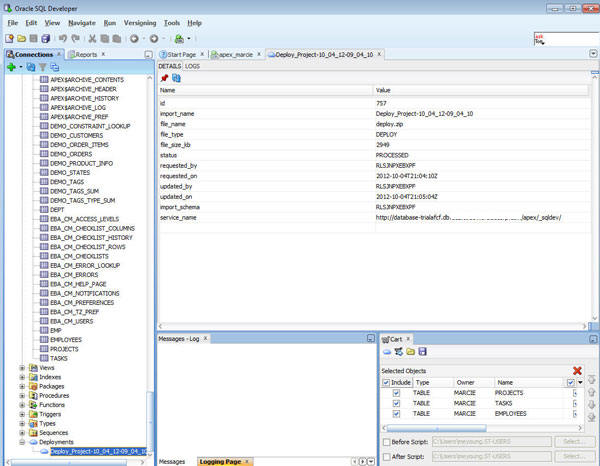Click the filter icon in the Connections panel
Image resolution: width=600 pixels, height=466 pixels.
coord(43,67)
